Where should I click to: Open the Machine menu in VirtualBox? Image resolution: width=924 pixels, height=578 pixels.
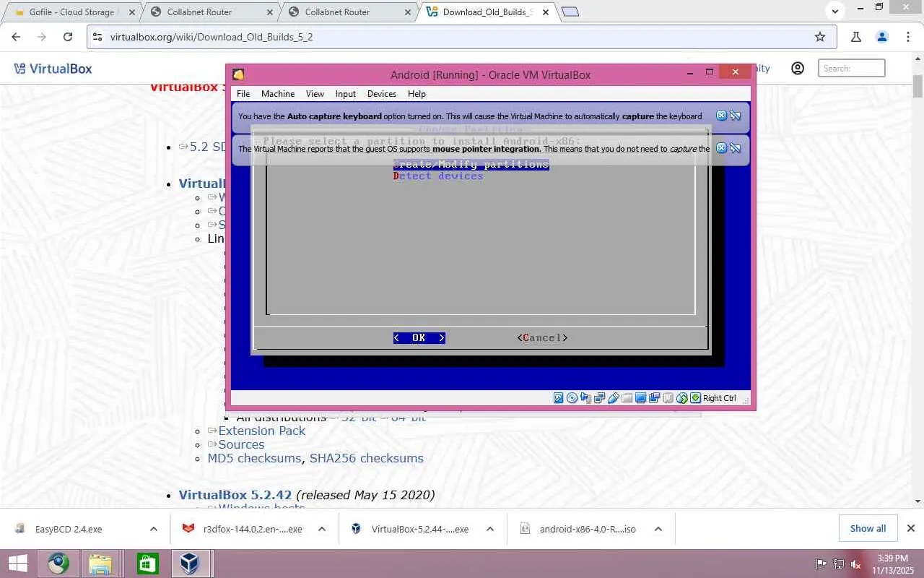tap(278, 94)
